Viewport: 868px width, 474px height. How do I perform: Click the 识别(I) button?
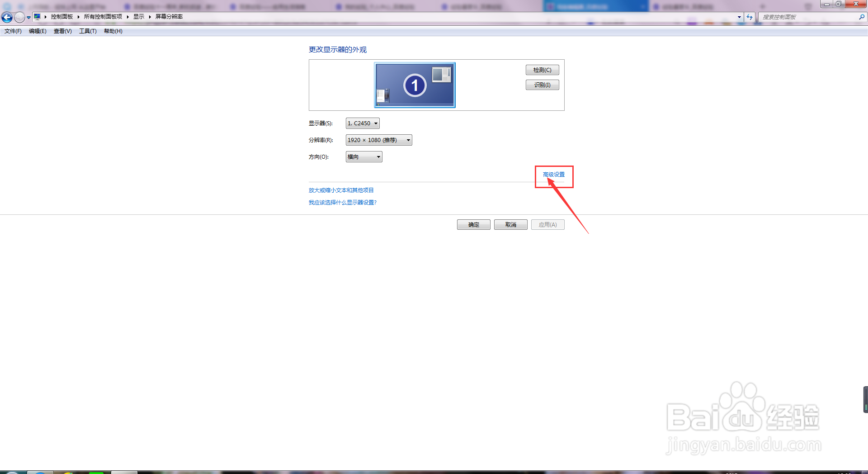click(542, 85)
